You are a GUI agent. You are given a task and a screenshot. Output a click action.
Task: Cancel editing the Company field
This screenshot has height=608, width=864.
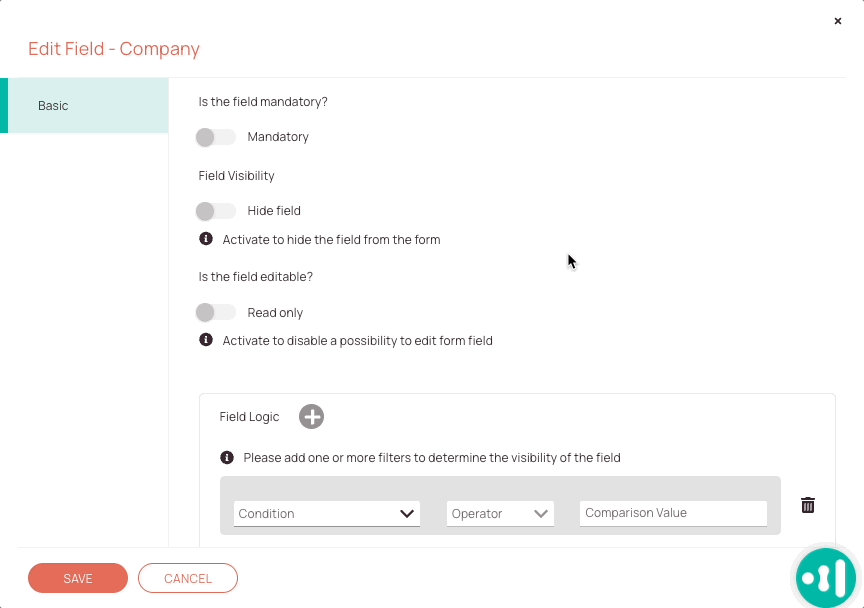(x=188, y=578)
